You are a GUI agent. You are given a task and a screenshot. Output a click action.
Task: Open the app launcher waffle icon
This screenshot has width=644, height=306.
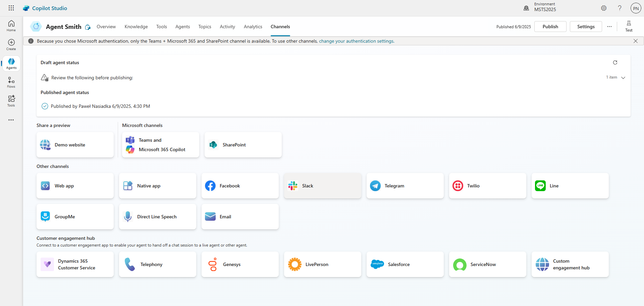[x=11, y=8]
